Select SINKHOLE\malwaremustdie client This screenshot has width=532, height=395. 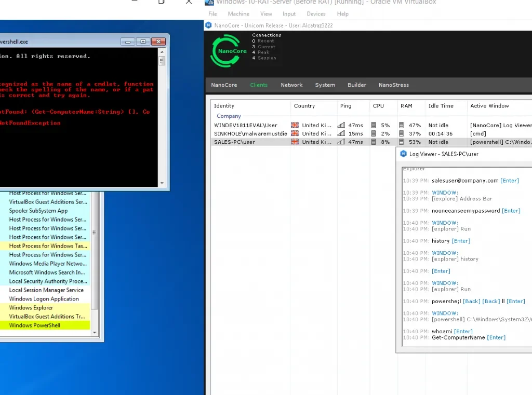(x=250, y=133)
